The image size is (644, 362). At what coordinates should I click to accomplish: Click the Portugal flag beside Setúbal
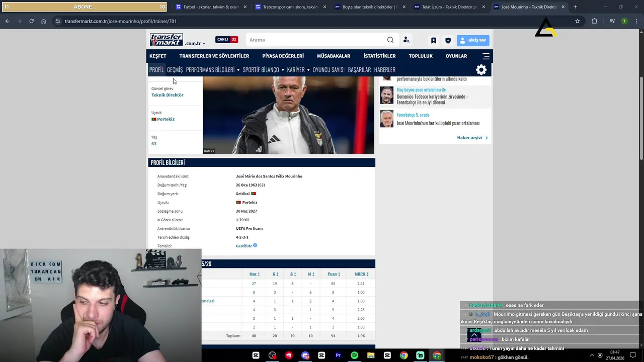[x=254, y=194]
